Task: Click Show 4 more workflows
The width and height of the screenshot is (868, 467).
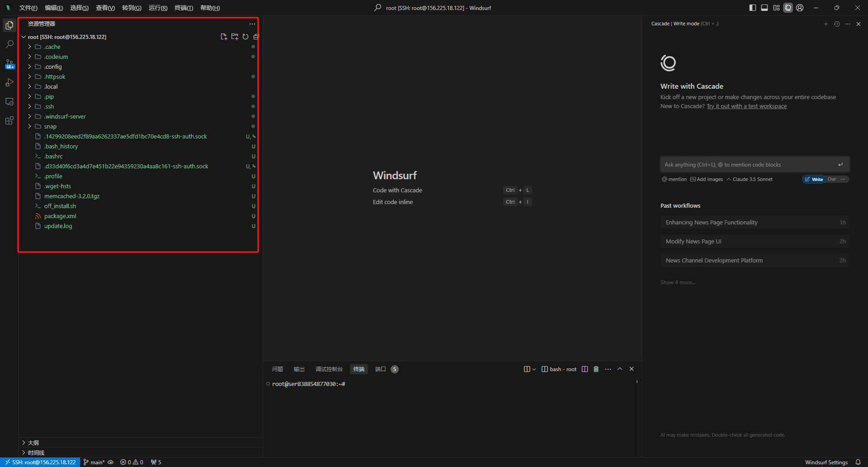Action: click(678, 282)
